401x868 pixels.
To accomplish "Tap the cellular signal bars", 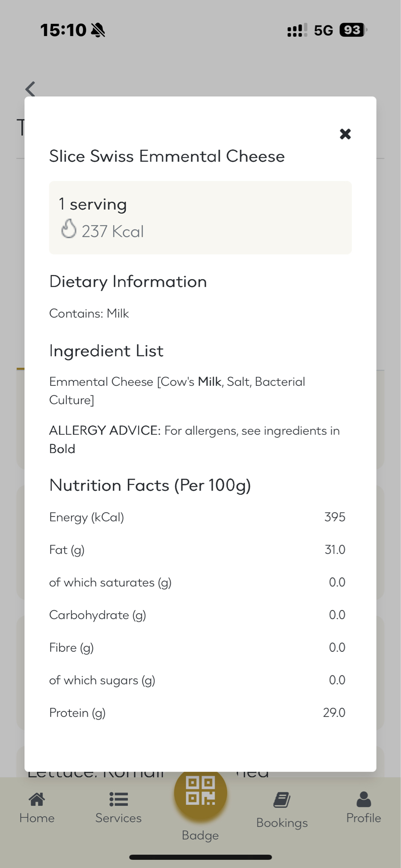I will 297,30.
